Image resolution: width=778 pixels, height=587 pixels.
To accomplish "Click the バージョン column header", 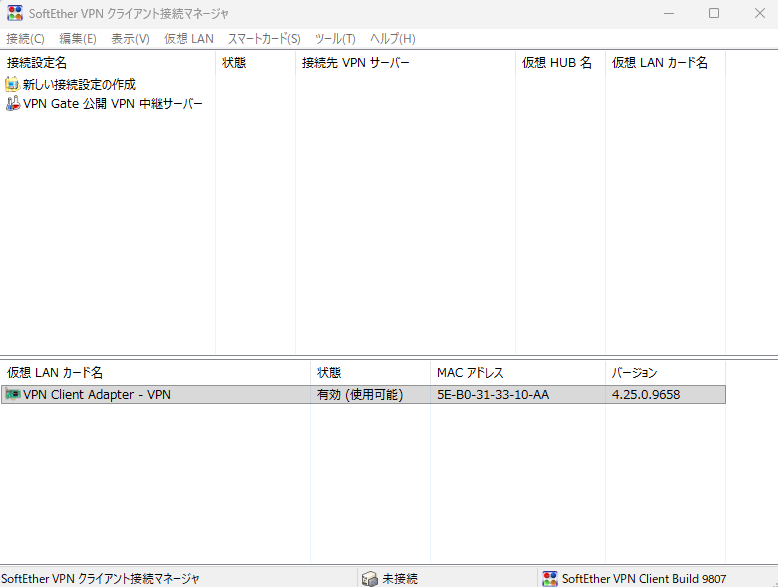I will tap(635, 373).
